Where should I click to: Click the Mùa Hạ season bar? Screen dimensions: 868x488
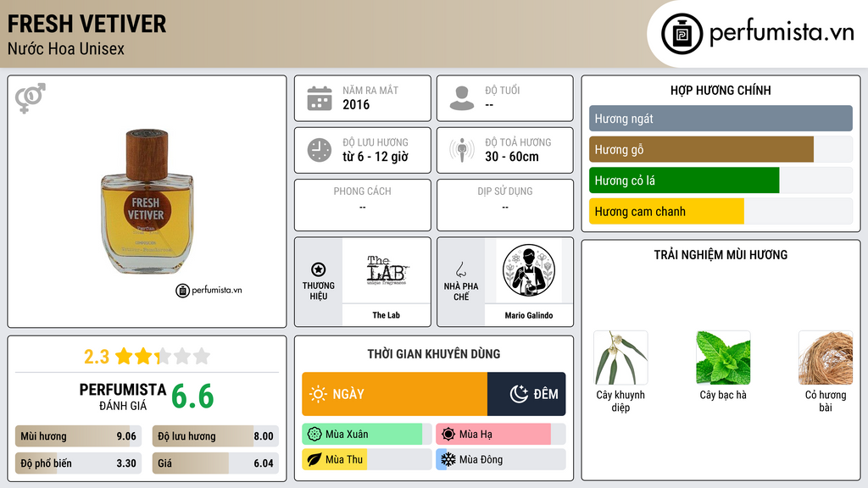tap(500, 435)
